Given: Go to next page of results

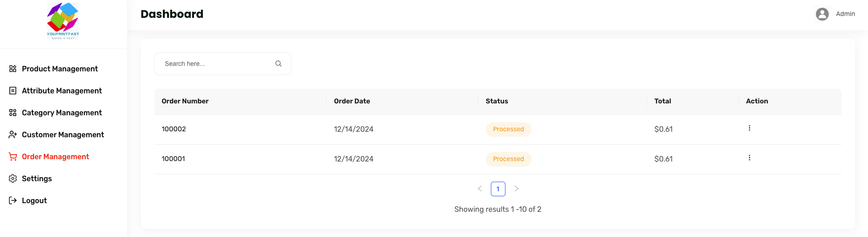Looking at the screenshot, I should [516, 189].
